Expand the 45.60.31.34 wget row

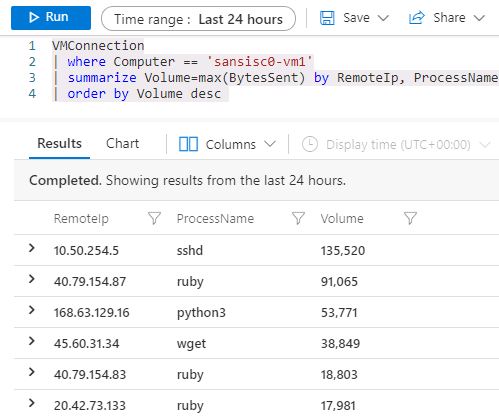[x=32, y=341]
